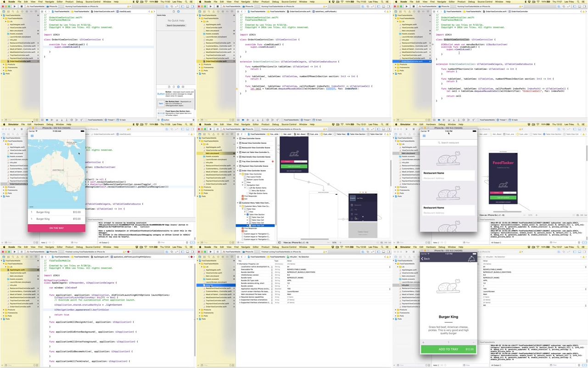Collapse Order View Controller Scene in storyboard outline
This screenshot has height=368, width=588.
pyautogui.click(x=238, y=170)
